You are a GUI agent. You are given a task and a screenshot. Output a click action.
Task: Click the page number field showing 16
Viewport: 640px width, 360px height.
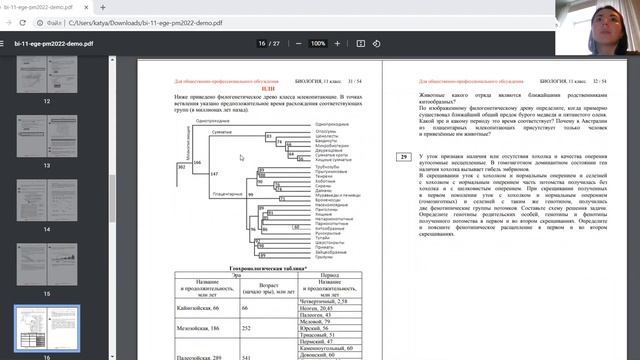point(262,43)
